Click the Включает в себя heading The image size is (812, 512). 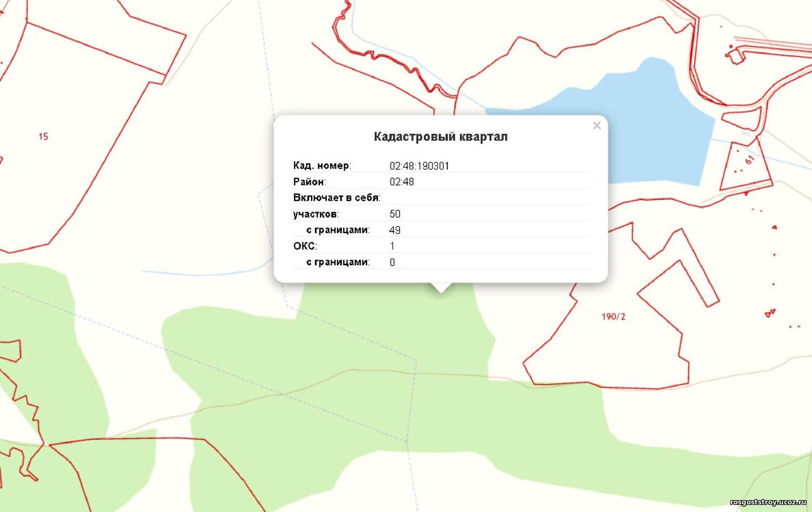pos(337,198)
